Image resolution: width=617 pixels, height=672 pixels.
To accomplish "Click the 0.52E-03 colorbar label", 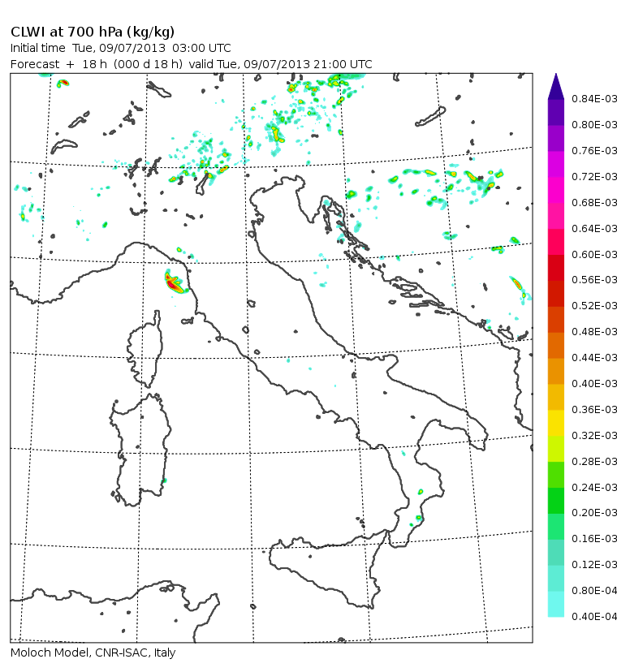I will click(x=594, y=306).
